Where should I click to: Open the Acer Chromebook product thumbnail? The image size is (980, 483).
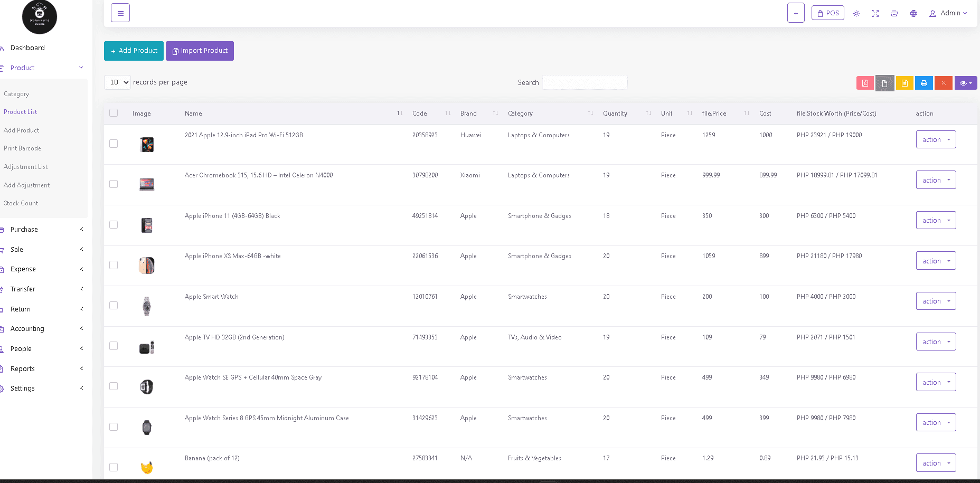[147, 184]
